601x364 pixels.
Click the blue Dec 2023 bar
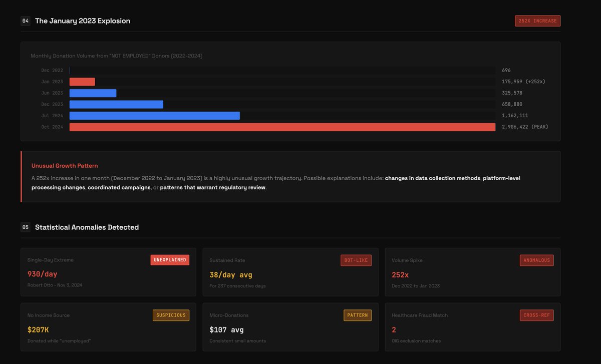coord(116,104)
